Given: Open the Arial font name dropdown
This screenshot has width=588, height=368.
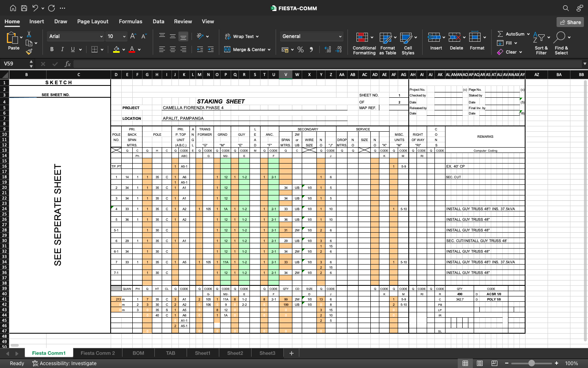Looking at the screenshot, I should pyautogui.click(x=101, y=36).
